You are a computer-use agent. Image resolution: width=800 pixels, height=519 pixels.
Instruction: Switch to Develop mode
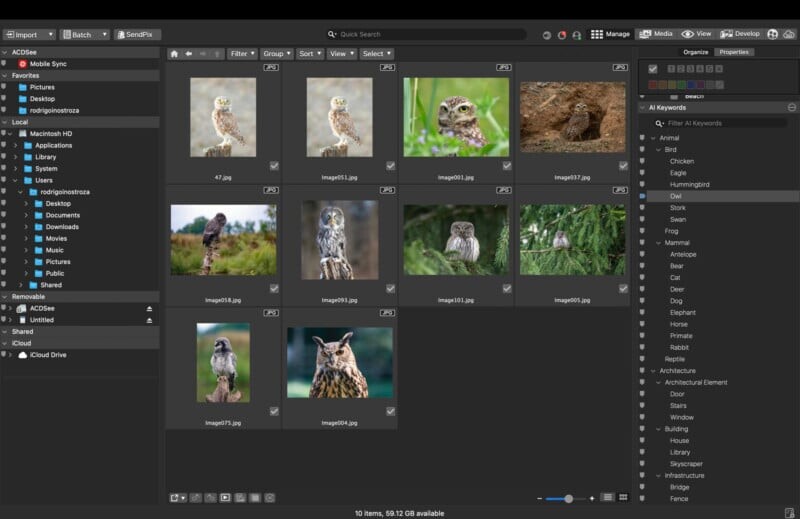(x=741, y=34)
